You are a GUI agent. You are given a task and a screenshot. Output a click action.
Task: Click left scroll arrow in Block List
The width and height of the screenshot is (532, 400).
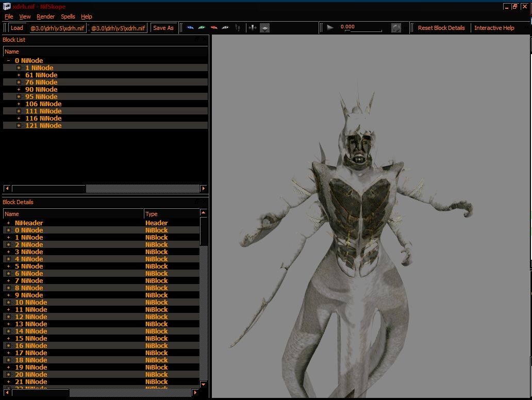[x=7, y=188]
